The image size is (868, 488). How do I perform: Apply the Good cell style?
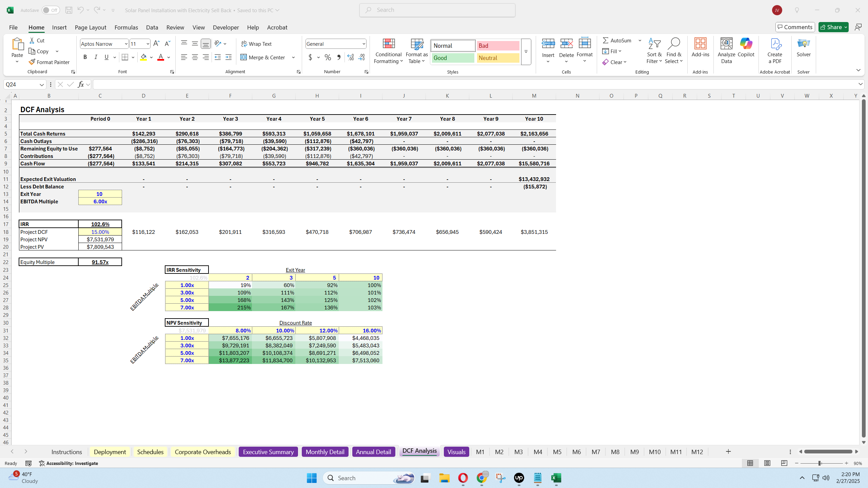pos(453,58)
